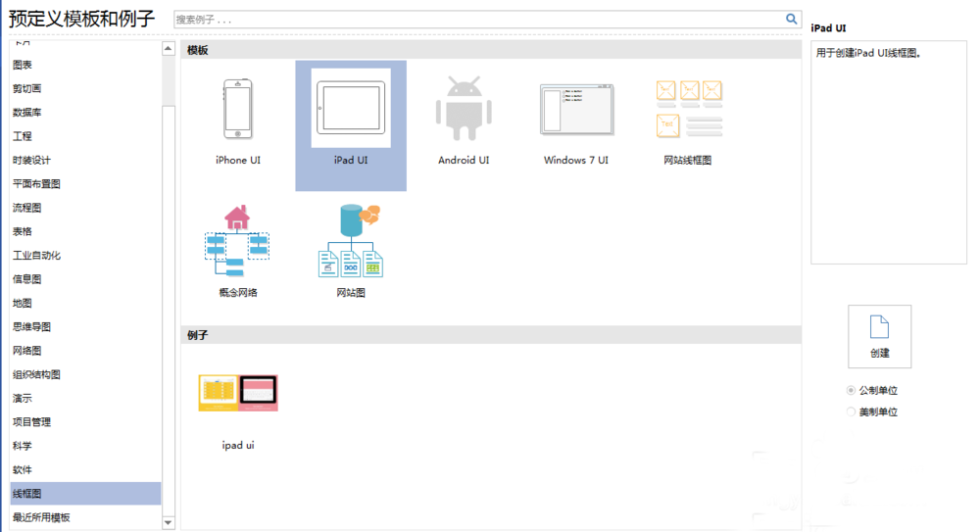Select the iPhone UI template icon
The image size is (980, 532).
(237, 110)
